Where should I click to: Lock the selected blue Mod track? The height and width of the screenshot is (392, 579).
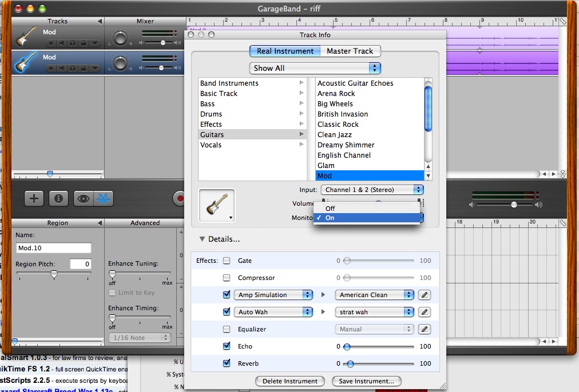pos(84,69)
